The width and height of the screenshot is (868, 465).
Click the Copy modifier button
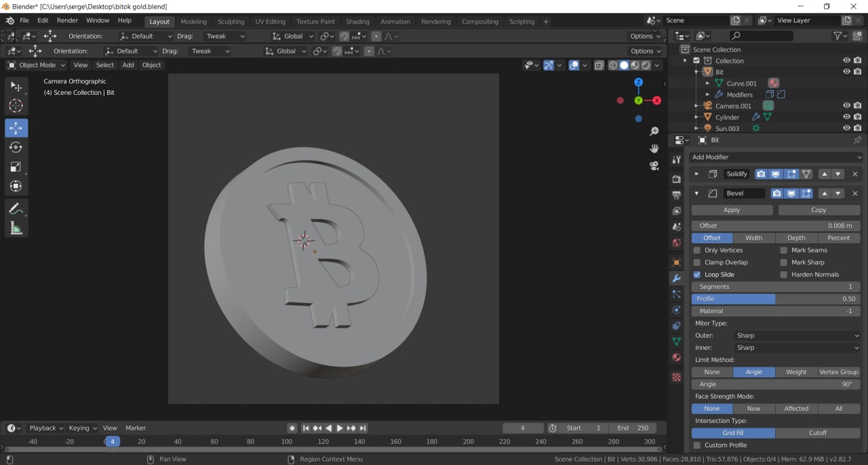tap(818, 210)
